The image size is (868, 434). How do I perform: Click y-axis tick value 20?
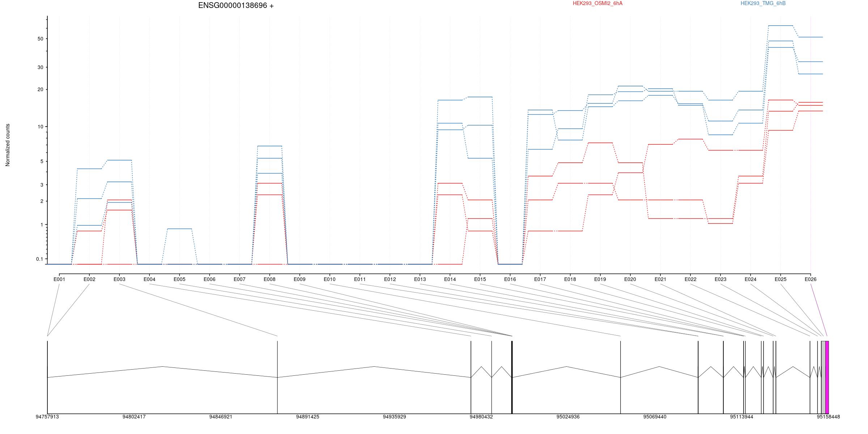coord(40,89)
